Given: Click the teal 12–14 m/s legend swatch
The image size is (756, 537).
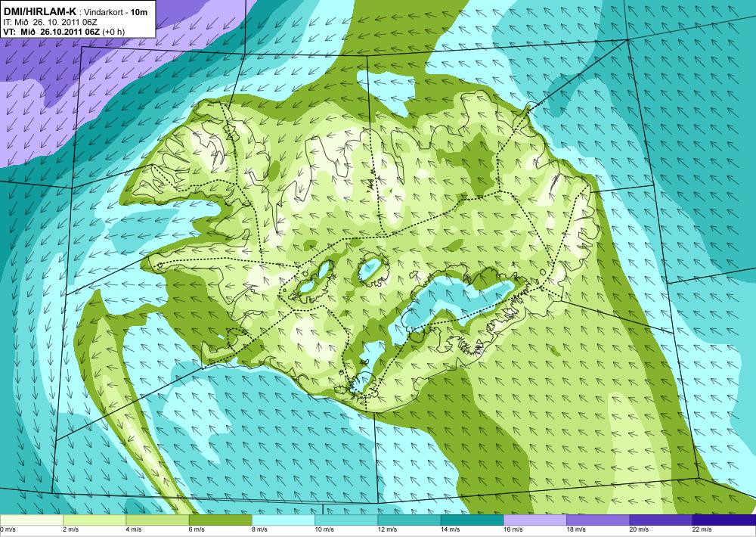Looking at the screenshot, I should tap(409, 520).
